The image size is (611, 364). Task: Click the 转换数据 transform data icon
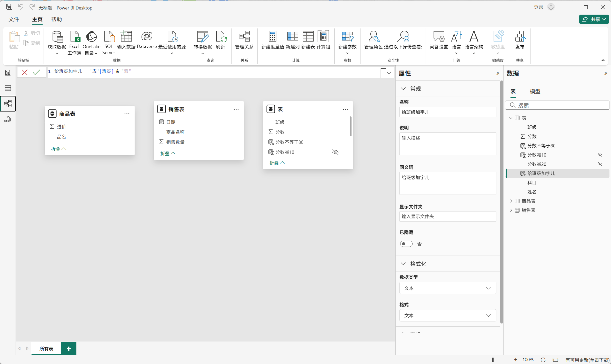pos(203,37)
